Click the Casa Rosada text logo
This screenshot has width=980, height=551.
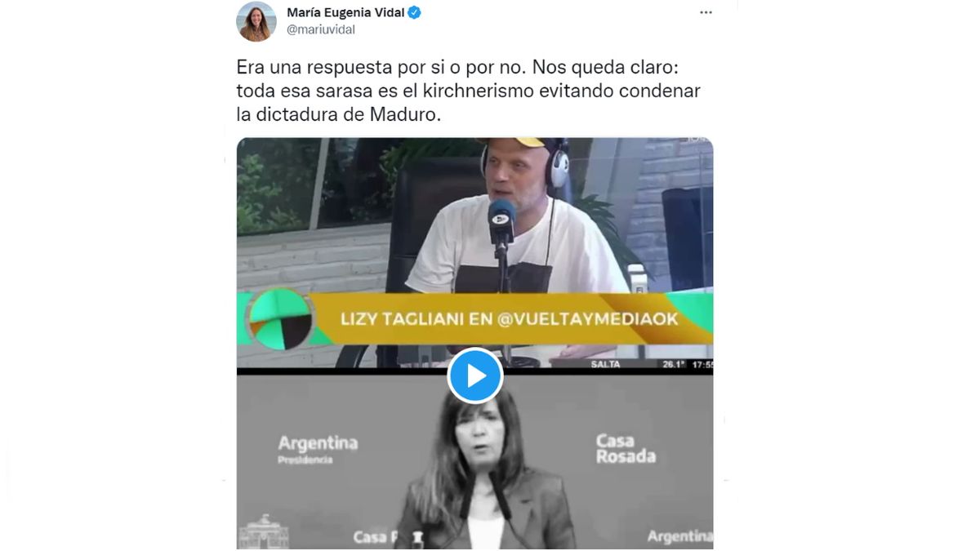(626, 448)
